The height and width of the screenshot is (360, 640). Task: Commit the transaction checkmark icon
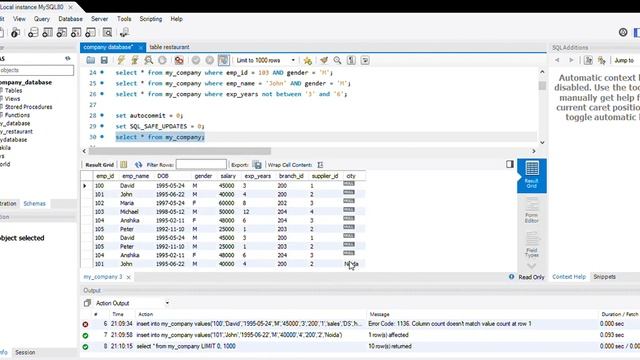pos(196,60)
